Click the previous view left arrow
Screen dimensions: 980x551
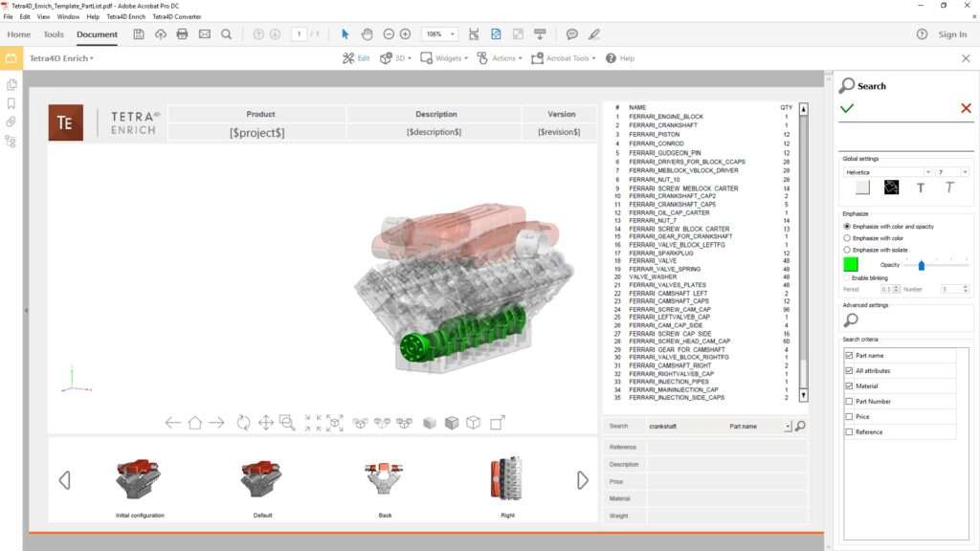pos(173,423)
